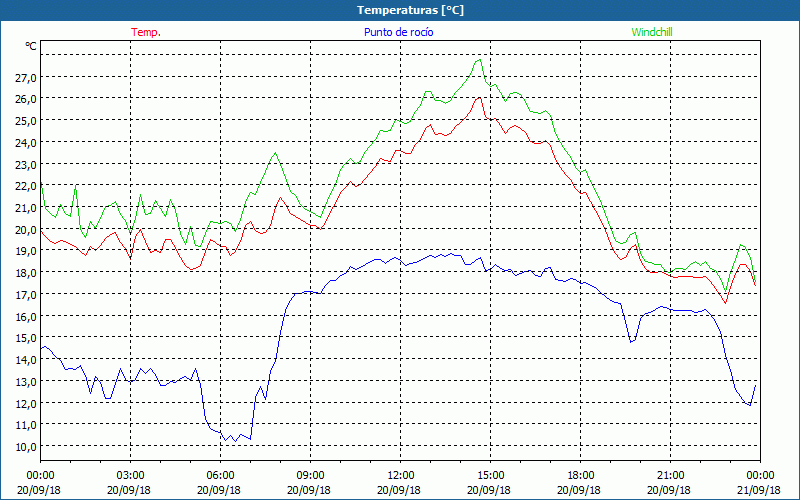Click the 23,0 y-axis value
This screenshot has height=500, width=800.
pos(27,165)
